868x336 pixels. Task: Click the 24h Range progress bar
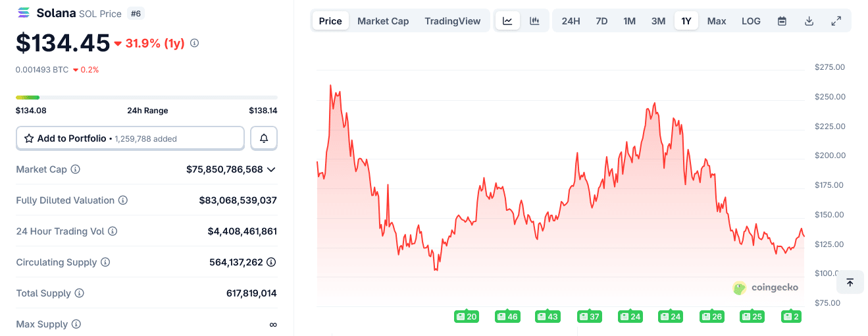pos(146,98)
